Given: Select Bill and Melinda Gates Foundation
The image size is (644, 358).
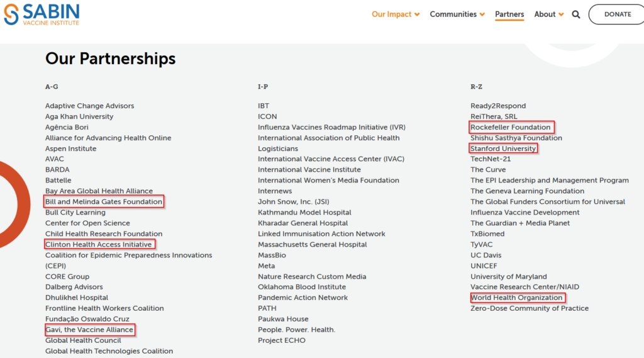Looking at the screenshot, I should (104, 201).
